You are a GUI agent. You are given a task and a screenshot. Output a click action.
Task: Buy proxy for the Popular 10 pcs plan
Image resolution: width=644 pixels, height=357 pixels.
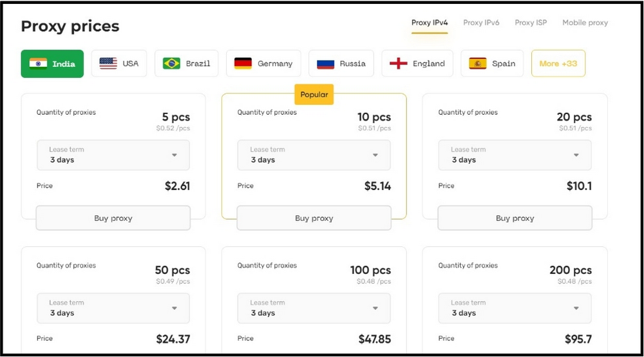[x=314, y=218]
